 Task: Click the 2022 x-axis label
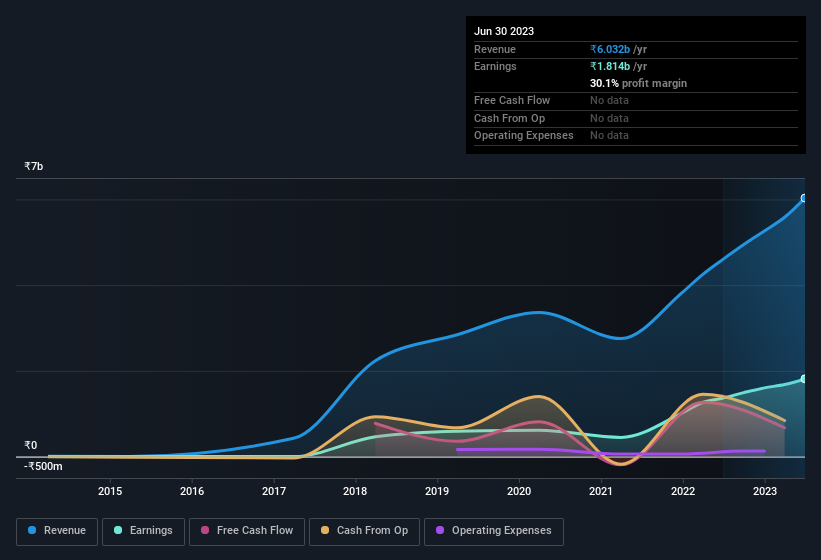point(683,491)
